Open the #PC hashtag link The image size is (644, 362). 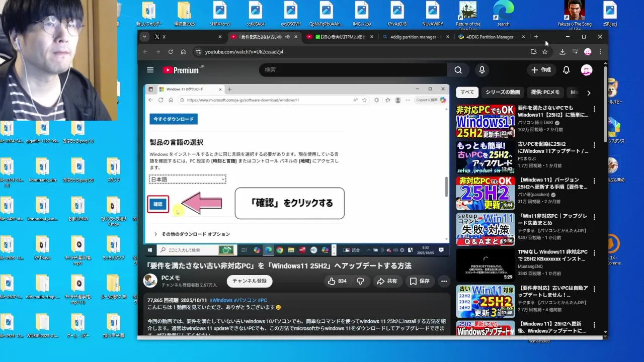(262, 300)
